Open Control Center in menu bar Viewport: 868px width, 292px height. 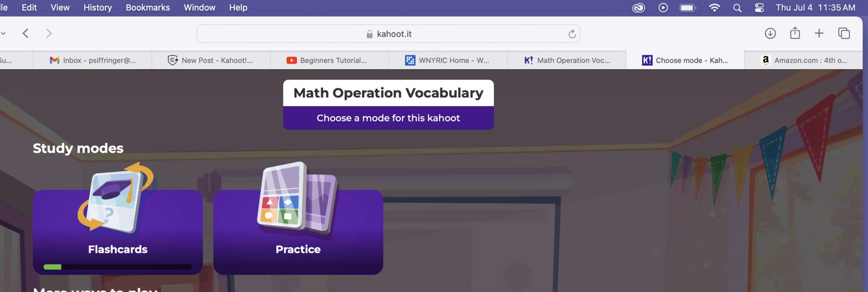point(759,8)
